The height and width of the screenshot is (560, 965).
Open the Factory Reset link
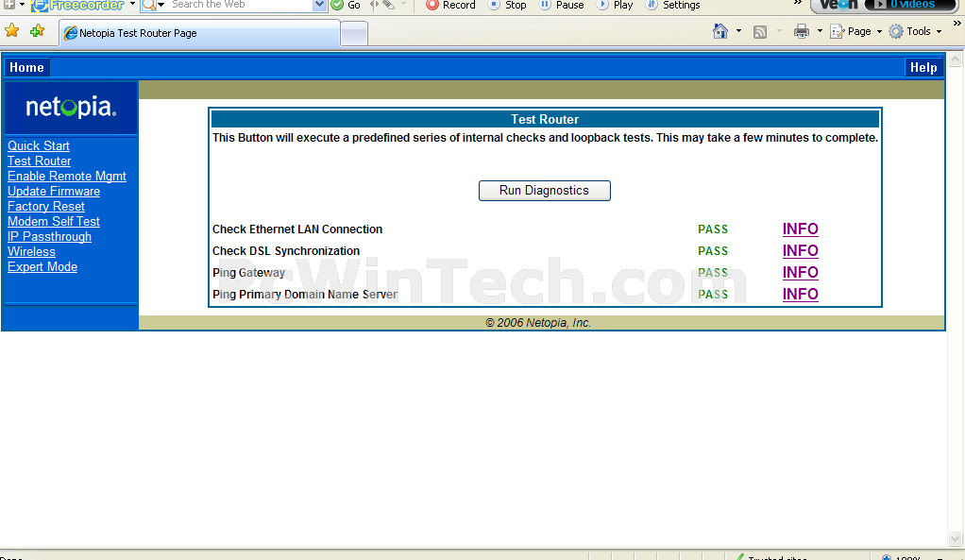point(45,207)
